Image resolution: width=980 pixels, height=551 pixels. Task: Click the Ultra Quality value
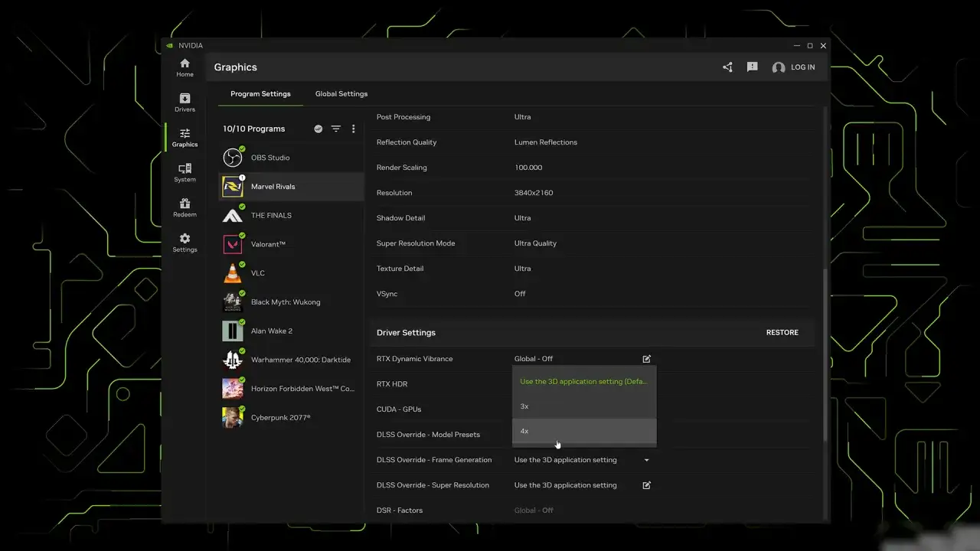pos(535,243)
